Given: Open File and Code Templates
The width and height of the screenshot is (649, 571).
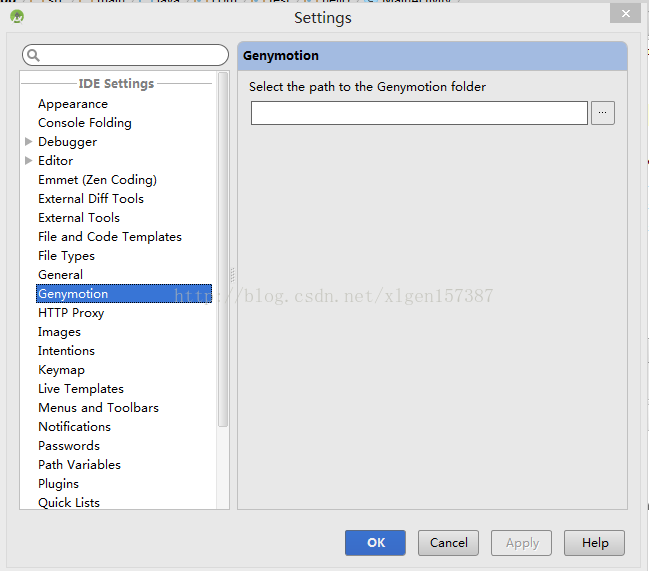Looking at the screenshot, I should coord(110,237).
